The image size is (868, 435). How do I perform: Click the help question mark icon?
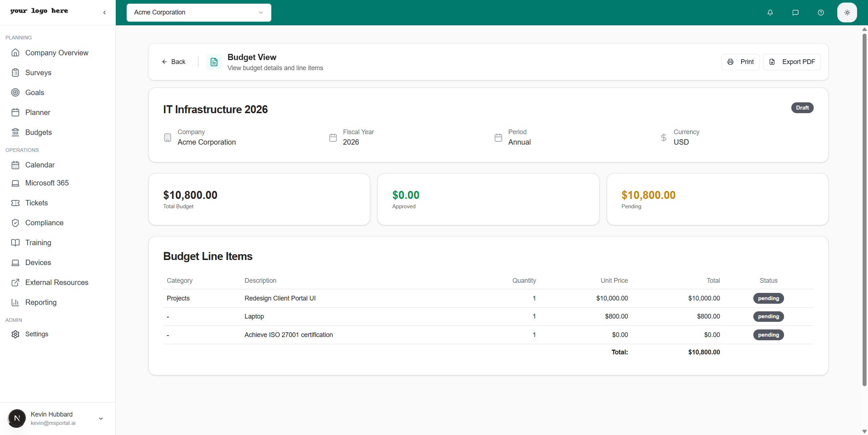click(x=821, y=13)
